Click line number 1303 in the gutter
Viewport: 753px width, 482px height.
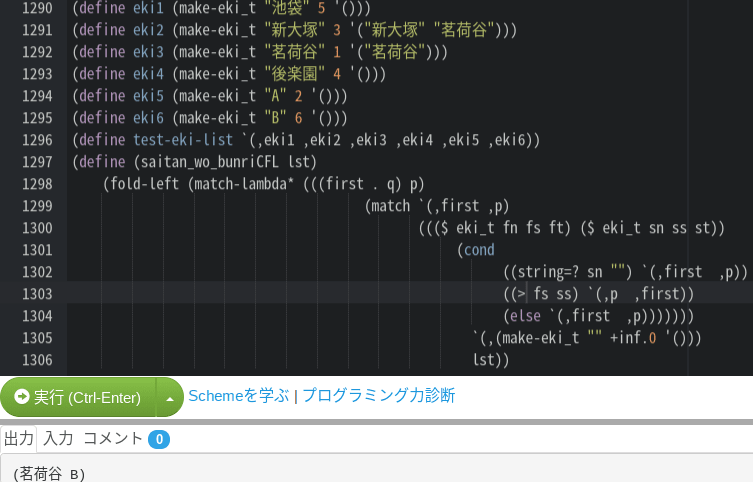(37, 294)
